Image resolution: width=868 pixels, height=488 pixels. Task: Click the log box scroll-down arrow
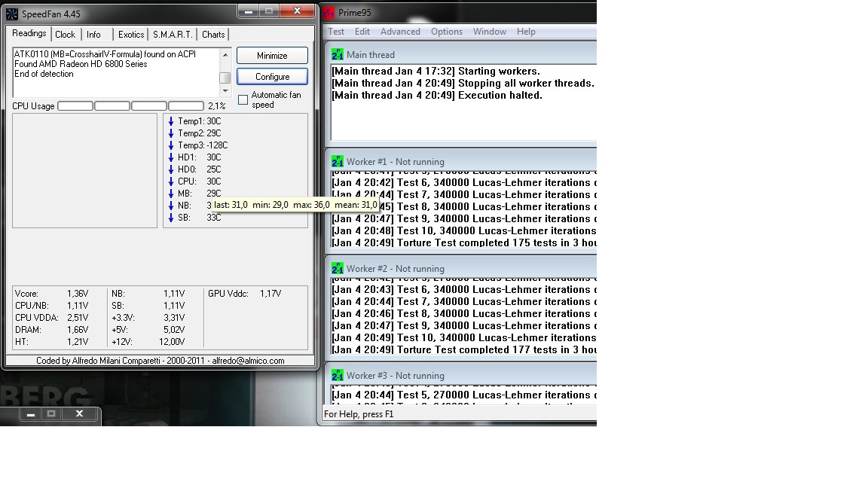pyautogui.click(x=225, y=90)
